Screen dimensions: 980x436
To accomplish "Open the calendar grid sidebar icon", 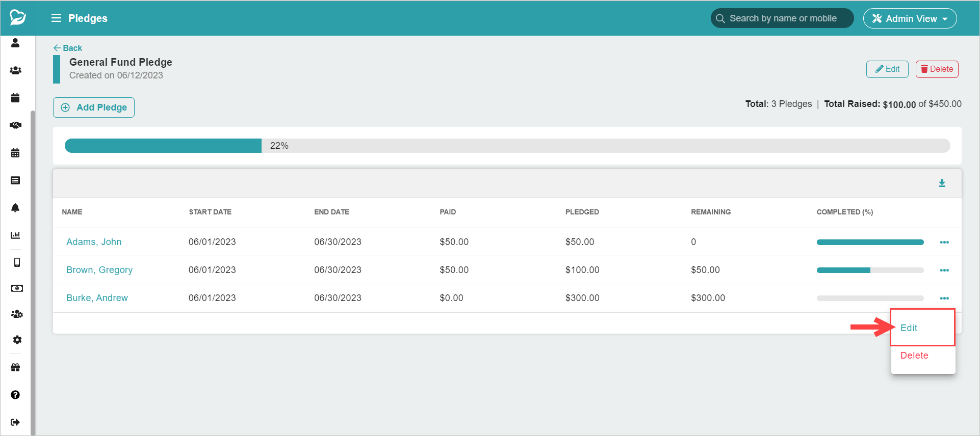I will click(x=15, y=153).
